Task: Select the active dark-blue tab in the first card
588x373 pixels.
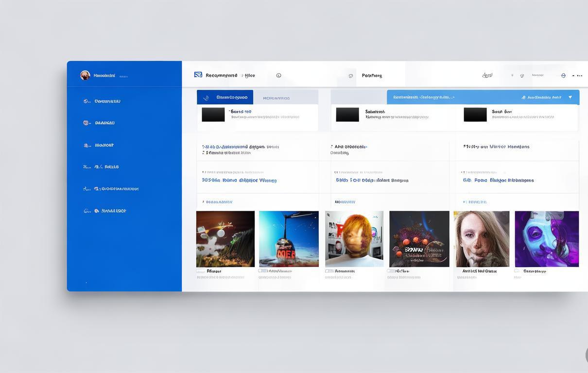Action: [225, 97]
